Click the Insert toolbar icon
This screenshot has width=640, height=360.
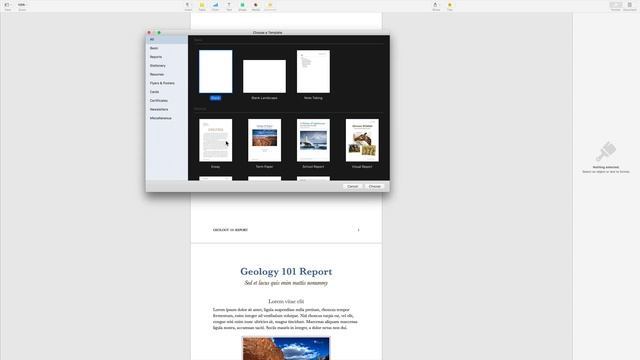[188, 5]
